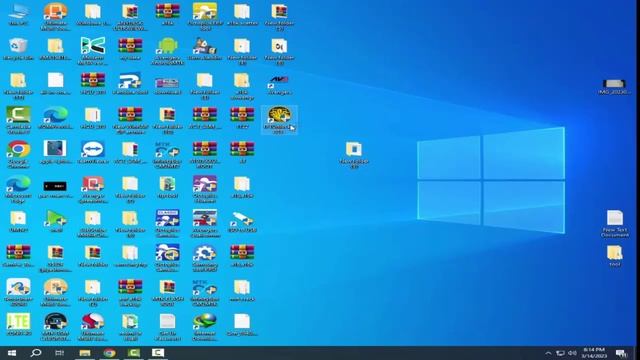Open the yellow hat Octoplus shortcut
Image resolution: width=640 pixels, height=360 pixels.
[205, 17]
